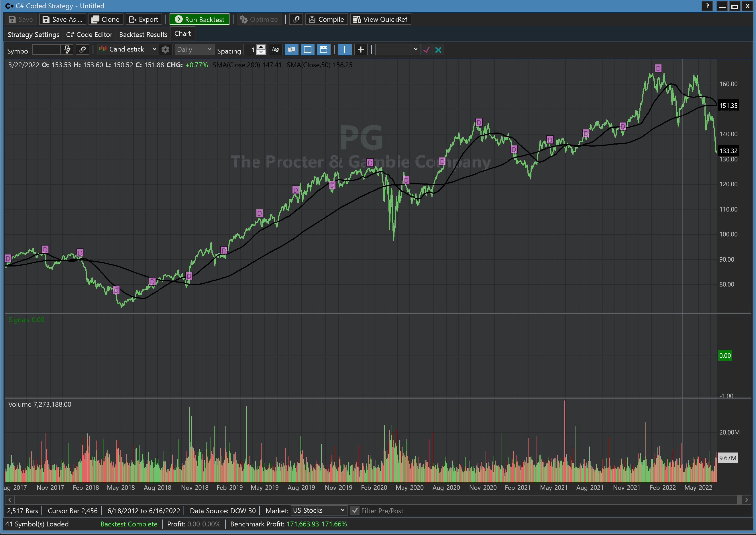Click the green 0.00 signals value tag
This screenshot has width=756, height=535.
[725, 356]
